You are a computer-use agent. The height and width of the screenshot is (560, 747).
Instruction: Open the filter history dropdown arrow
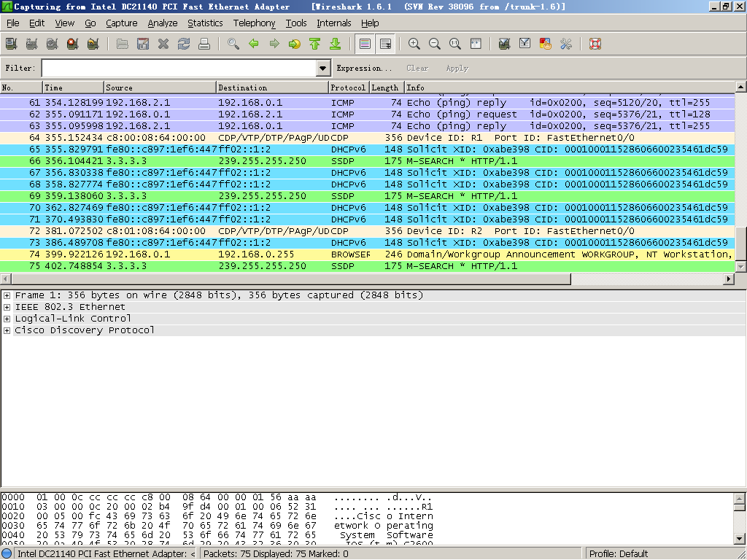(323, 68)
